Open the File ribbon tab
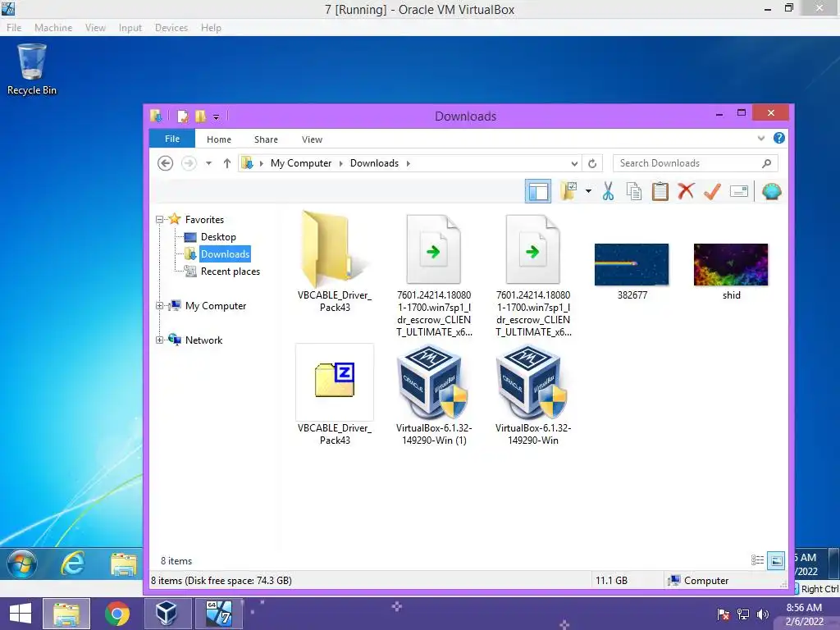 click(172, 139)
